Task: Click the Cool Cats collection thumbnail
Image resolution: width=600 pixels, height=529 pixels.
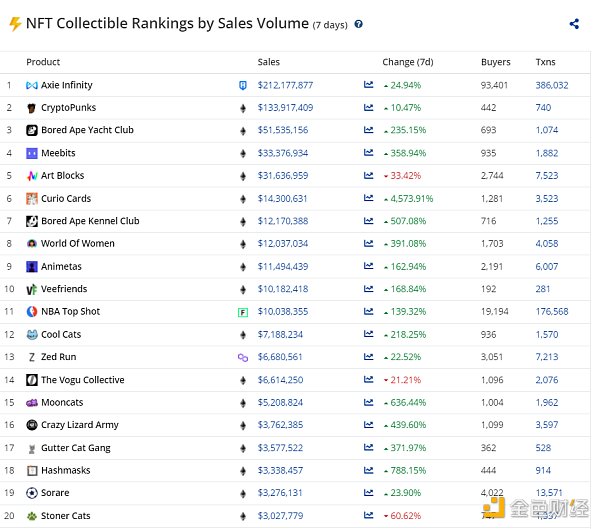Action: (x=32, y=334)
